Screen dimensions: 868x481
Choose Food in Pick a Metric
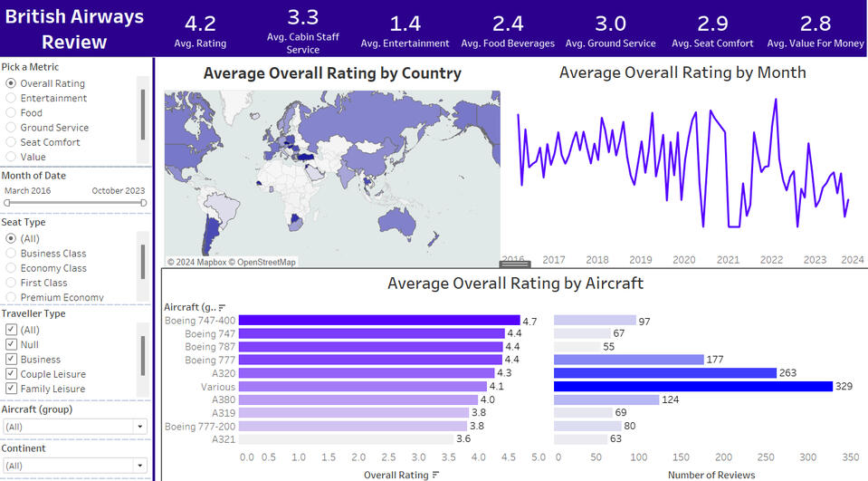[x=11, y=113]
